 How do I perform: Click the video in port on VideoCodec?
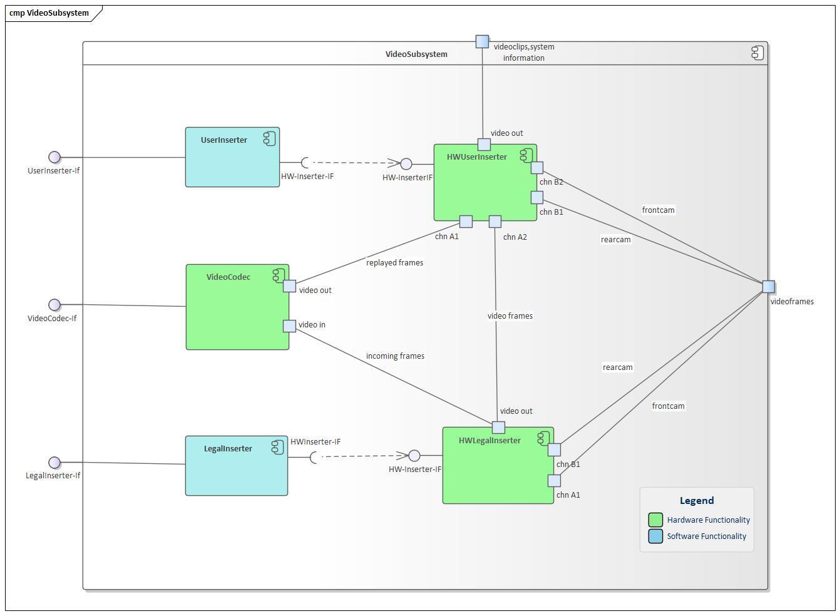289,326
